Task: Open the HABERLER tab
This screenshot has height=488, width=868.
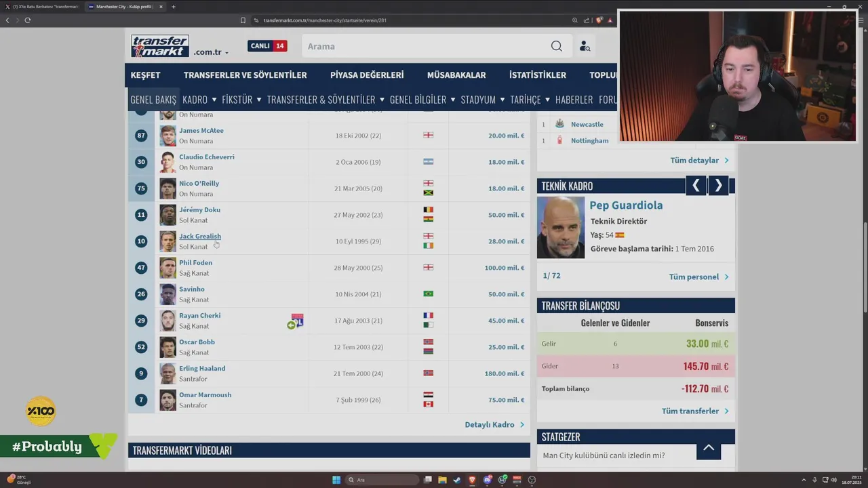Action: coord(574,100)
